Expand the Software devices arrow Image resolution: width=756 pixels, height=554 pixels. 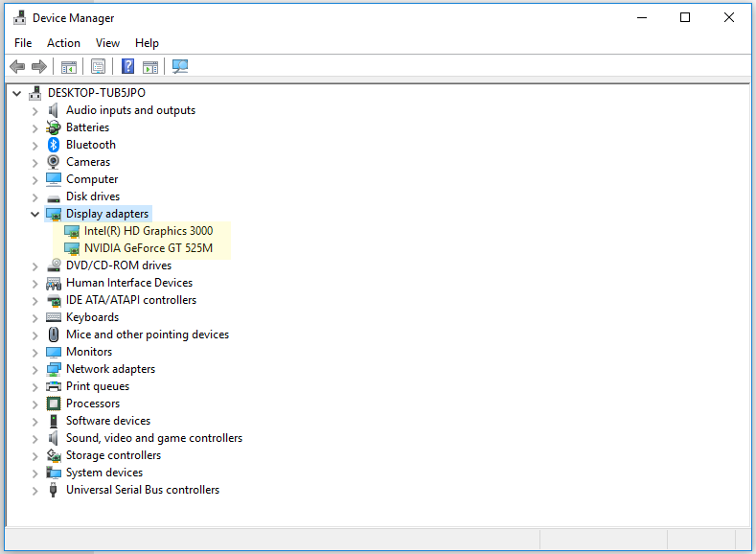(34, 422)
